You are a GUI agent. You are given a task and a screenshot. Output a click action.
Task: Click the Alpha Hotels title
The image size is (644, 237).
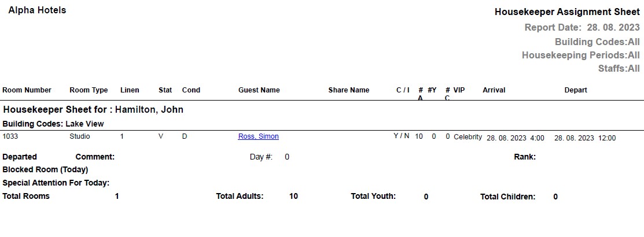pyautogui.click(x=37, y=10)
